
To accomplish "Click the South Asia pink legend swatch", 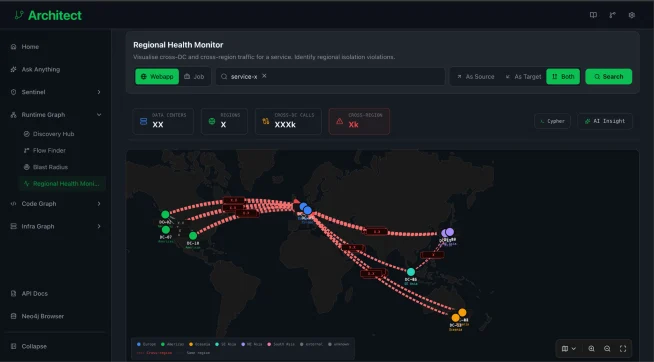I will (269, 344).
